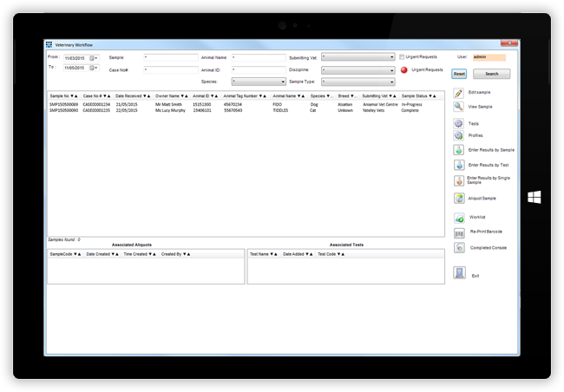Sort by Breed column header

point(347,96)
